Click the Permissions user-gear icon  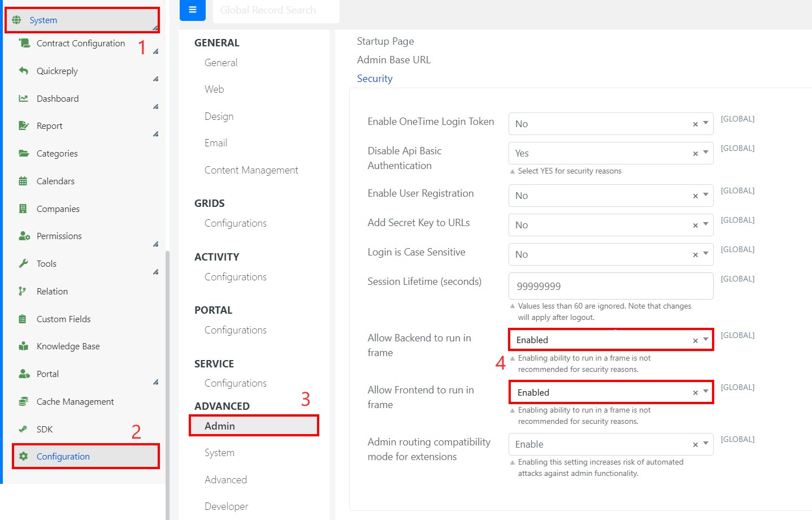pyautogui.click(x=24, y=236)
